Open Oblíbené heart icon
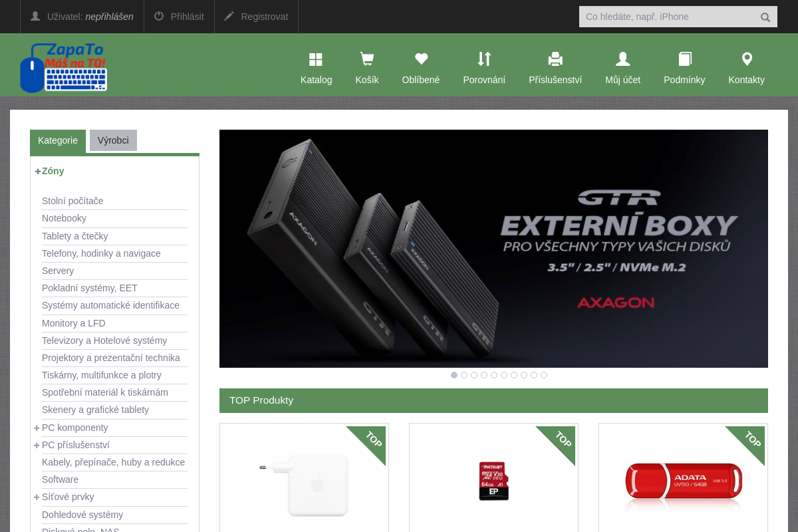Viewport: 798px width, 532px height. click(421, 59)
